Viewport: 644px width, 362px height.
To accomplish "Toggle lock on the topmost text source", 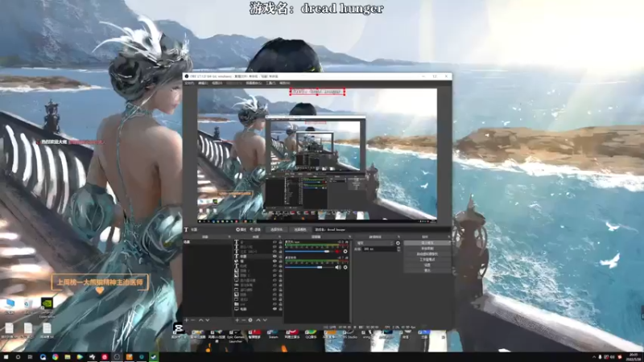I will click(x=280, y=242).
